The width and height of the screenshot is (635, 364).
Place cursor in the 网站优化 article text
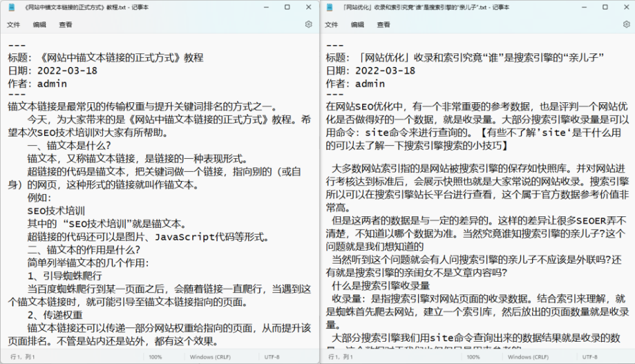(471, 186)
